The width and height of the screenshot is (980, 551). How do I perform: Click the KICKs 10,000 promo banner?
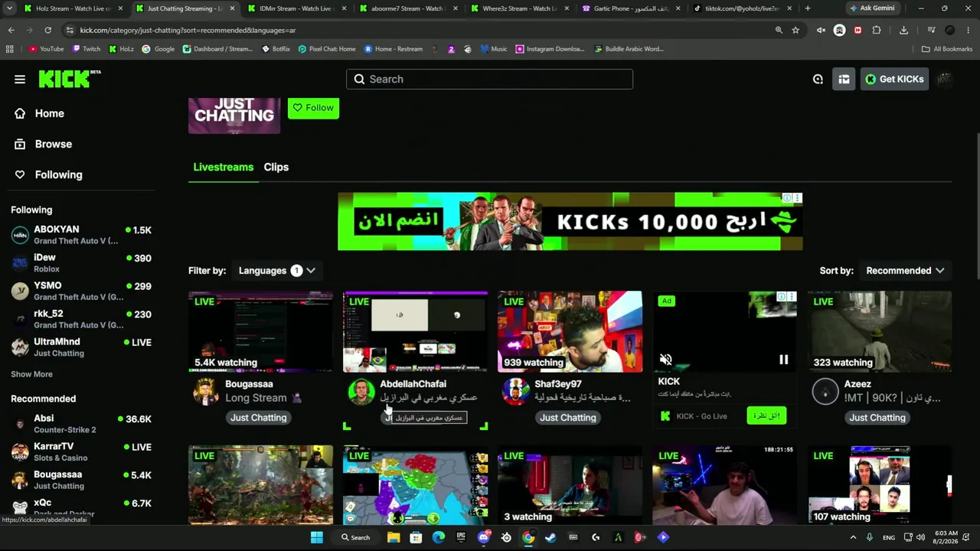click(x=570, y=221)
